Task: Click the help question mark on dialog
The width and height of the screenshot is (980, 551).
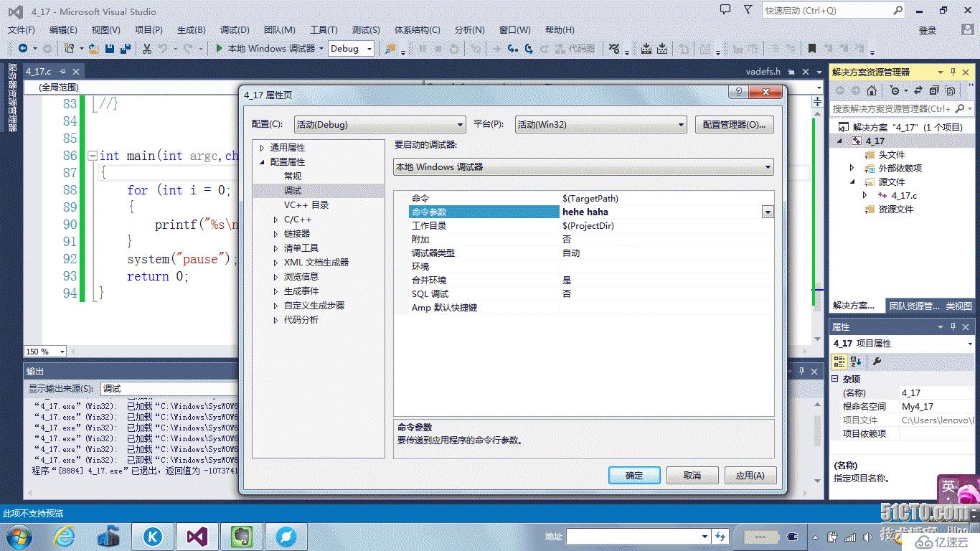Action: coord(738,93)
